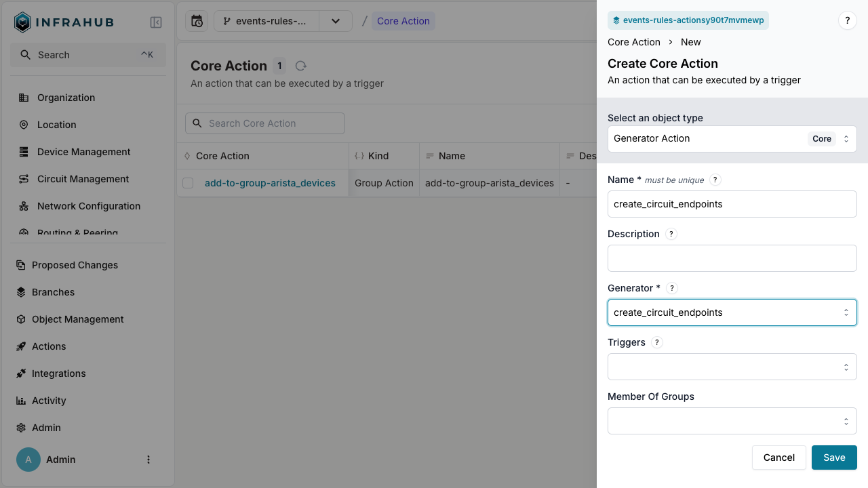This screenshot has height=488, width=868.
Task: Cancel creating the Core Action
Action: 778,457
